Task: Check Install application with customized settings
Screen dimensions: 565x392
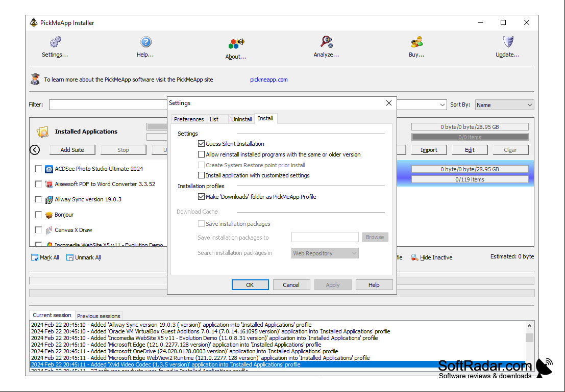Action: [x=201, y=175]
